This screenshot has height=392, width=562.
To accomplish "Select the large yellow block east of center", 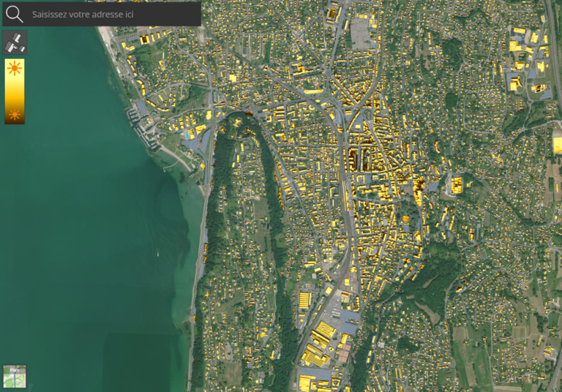I will point(457,185).
